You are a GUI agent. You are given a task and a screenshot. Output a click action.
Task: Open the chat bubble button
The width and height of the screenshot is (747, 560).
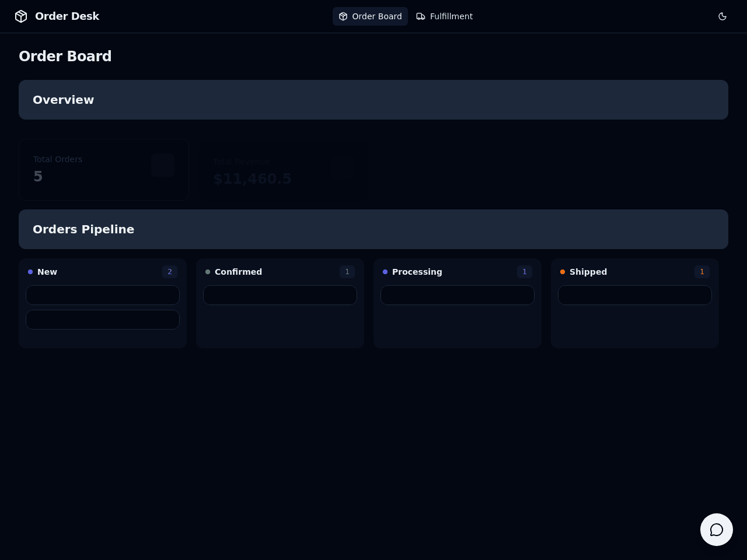tap(717, 530)
